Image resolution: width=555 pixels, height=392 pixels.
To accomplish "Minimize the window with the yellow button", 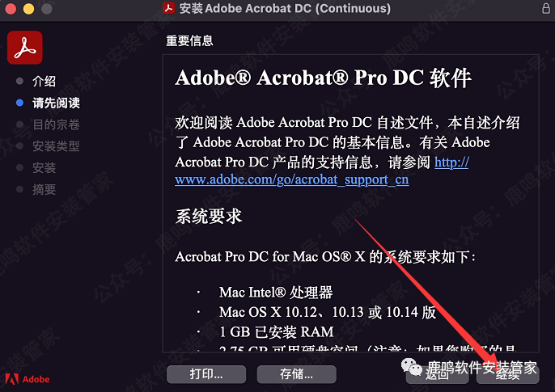I will (x=28, y=8).
